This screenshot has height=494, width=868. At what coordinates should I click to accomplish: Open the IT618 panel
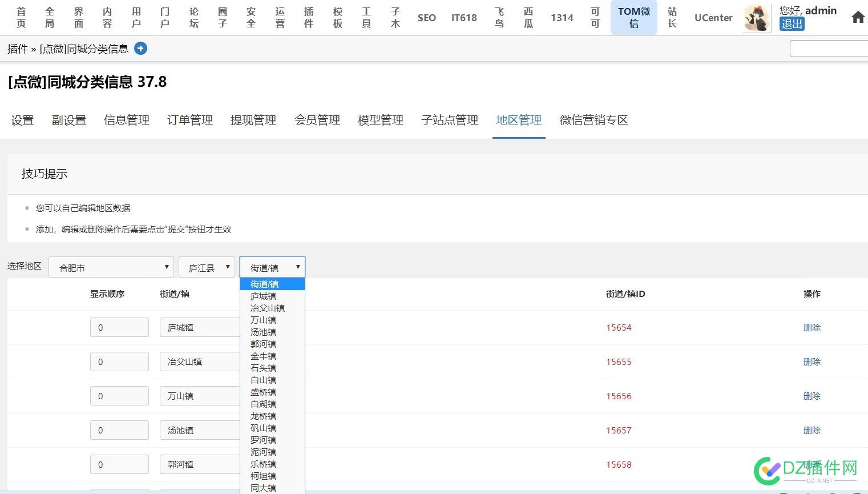(x=464, y=18)
